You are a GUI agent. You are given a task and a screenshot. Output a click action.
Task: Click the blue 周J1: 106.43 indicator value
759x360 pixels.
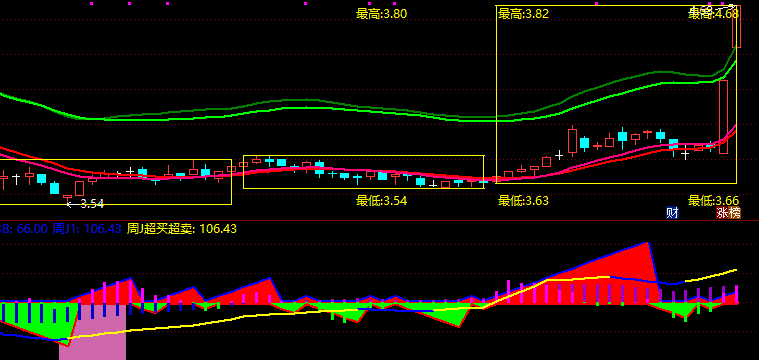pos(87,228)
